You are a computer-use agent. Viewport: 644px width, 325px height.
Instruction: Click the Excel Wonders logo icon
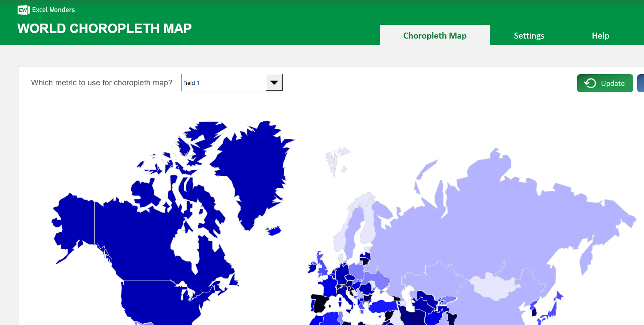click(23, 9)
